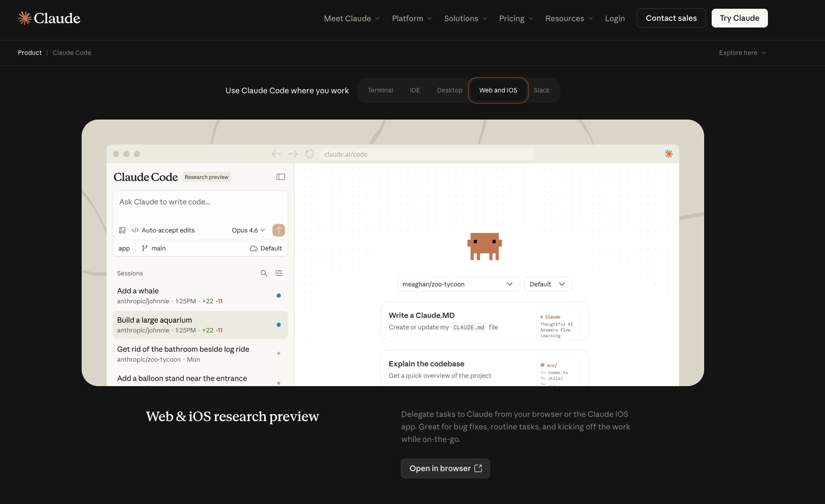Click the Research preview badge
Screen dimensions: 825x504
pos(207,177)
